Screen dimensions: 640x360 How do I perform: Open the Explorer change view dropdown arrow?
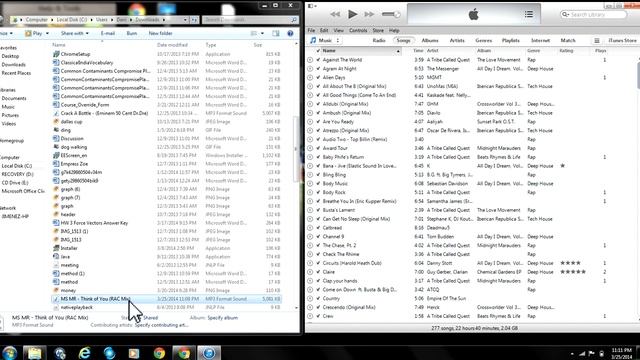coord(262,33)
